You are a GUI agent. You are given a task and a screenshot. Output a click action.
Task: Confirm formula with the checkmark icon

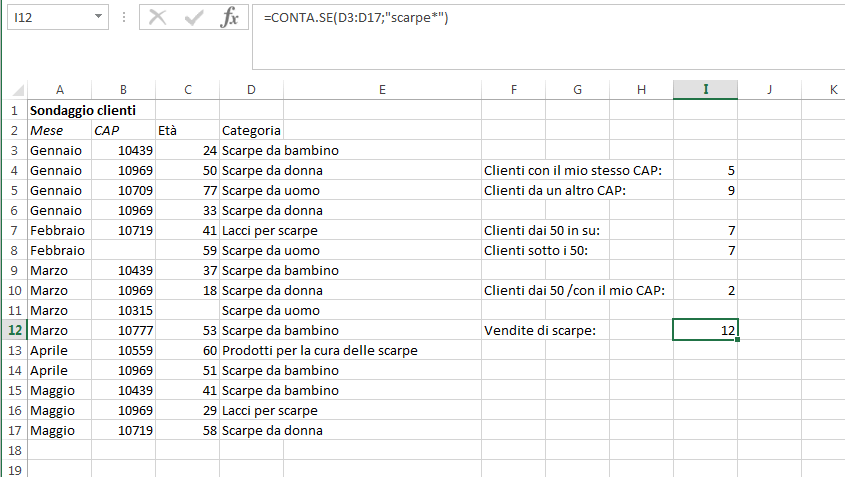pyautogui.click(x=193, y=17)
